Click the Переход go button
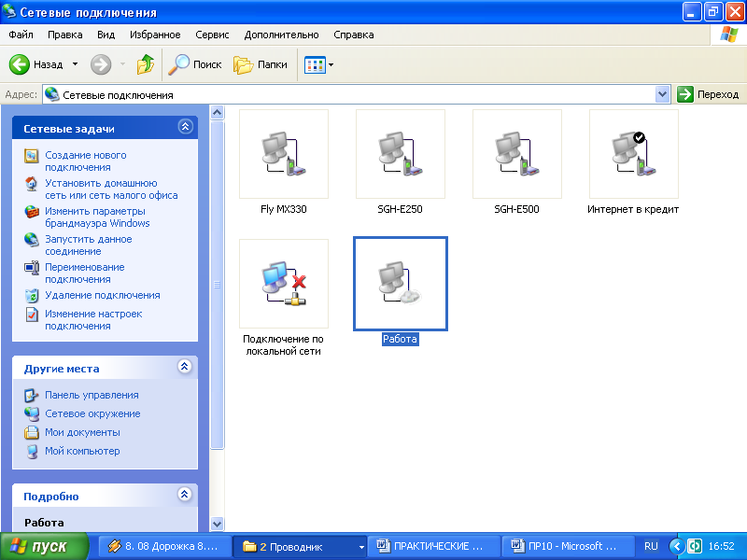Screen dimensions: 747x560 (x=708, y=94)
